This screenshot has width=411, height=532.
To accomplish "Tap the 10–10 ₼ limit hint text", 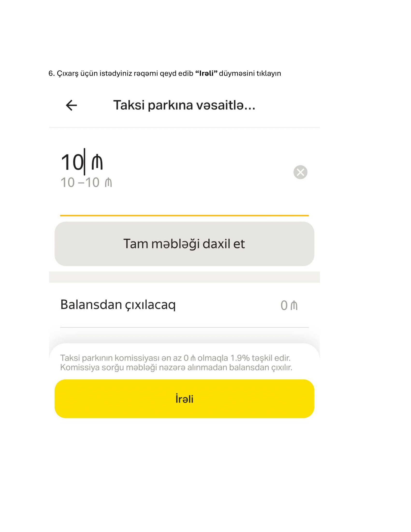I will (86, 182).
